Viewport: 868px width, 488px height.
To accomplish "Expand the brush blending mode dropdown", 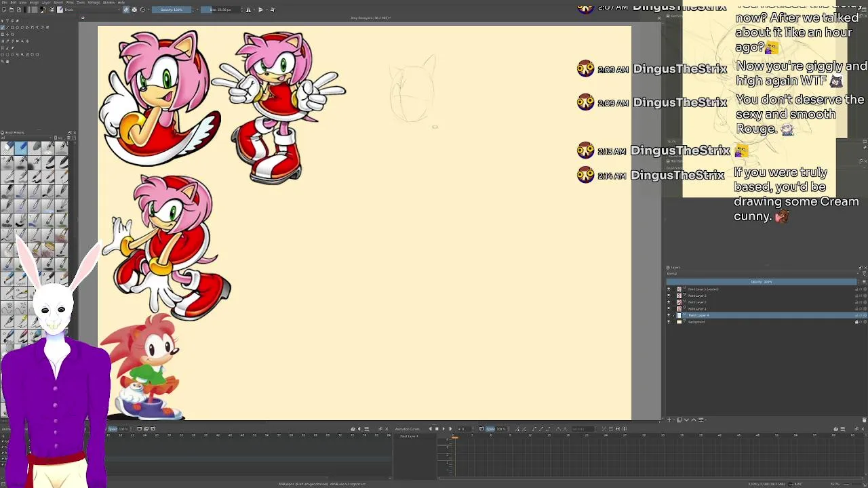I will point(93,9).
